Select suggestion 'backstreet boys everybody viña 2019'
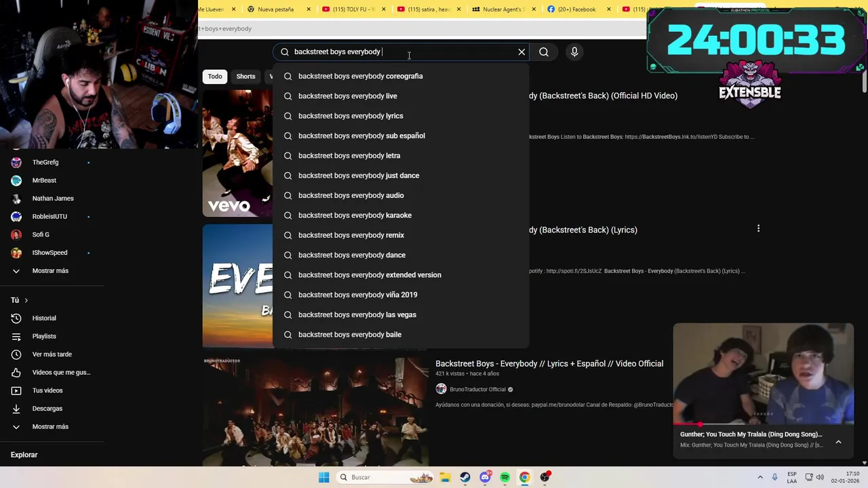 (x=401, y=295)
